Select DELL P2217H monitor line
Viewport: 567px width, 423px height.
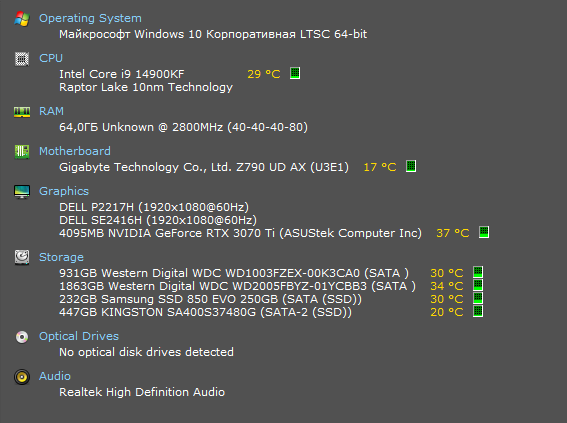coord(154,208)
